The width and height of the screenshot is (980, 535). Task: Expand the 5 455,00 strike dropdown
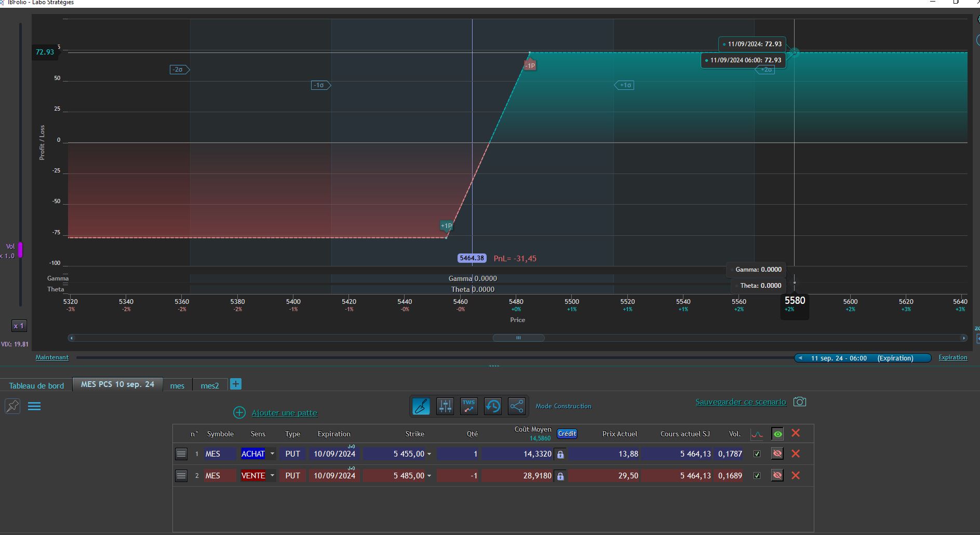(429, 454)
